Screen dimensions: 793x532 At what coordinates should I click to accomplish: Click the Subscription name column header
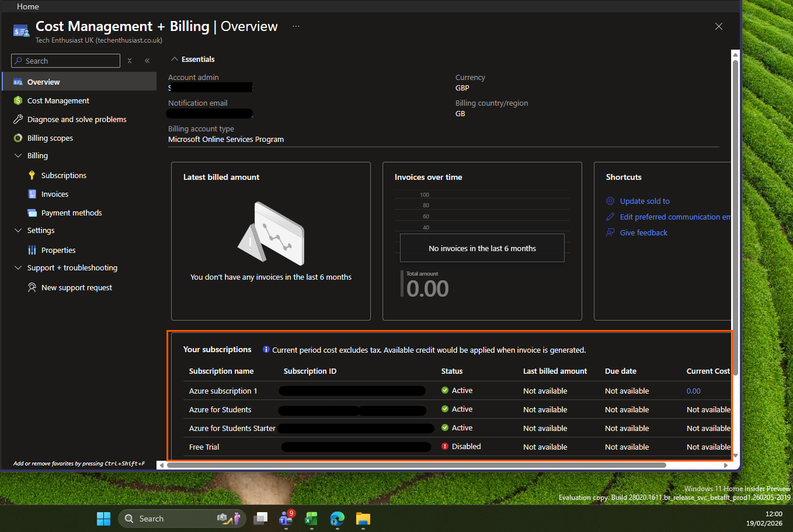pos(221,371)
